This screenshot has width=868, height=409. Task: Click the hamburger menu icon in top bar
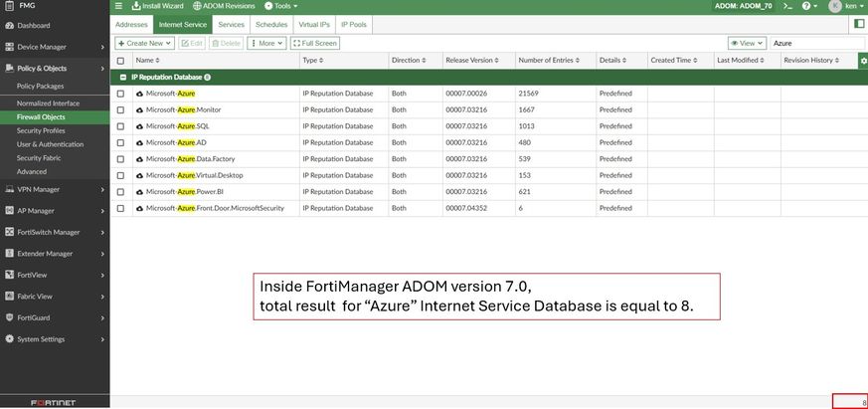(x=118, y=6)
